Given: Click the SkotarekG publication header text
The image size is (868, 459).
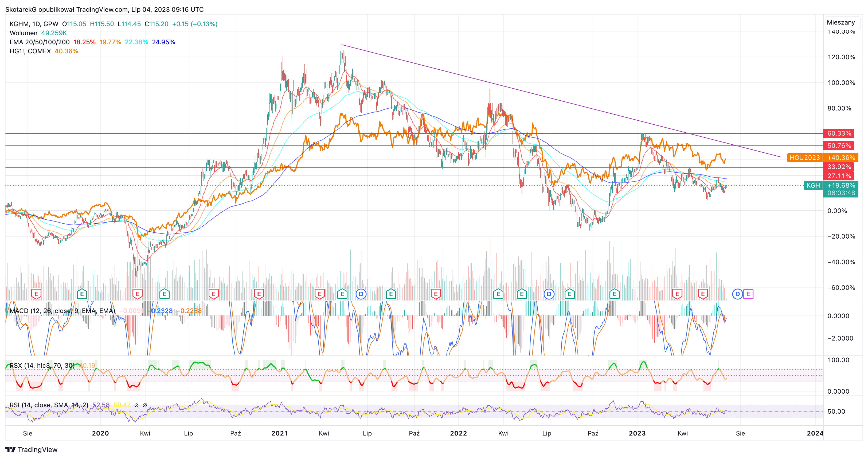Looking at the screenshot, I should coord(104,9).
